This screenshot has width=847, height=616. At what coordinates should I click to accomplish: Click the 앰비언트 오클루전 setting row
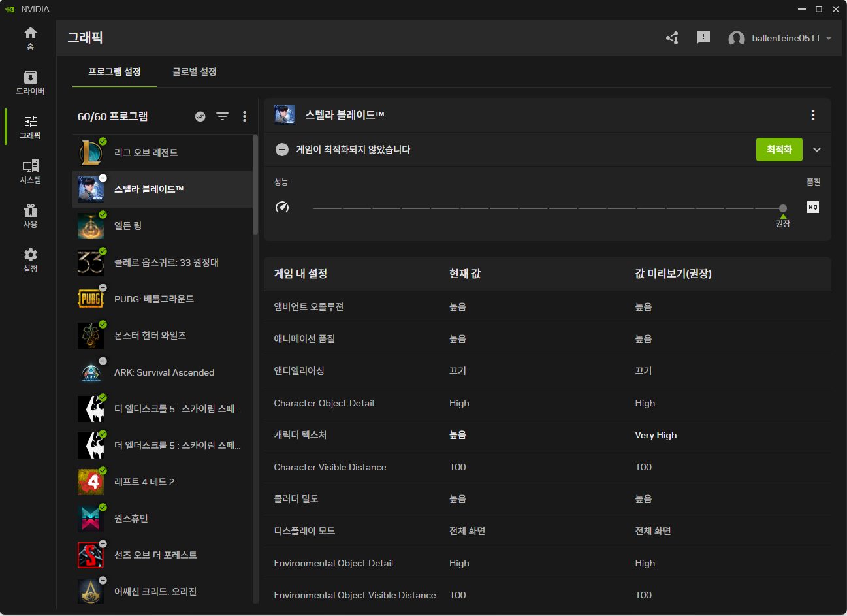click(x=547, y=307)
